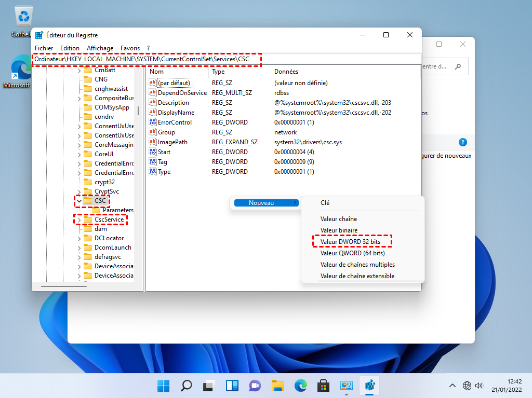Expand the CoreMessaging key
The width and height of the screenshot is (532, 398).
pyautogui.click(x=79, y=145)
